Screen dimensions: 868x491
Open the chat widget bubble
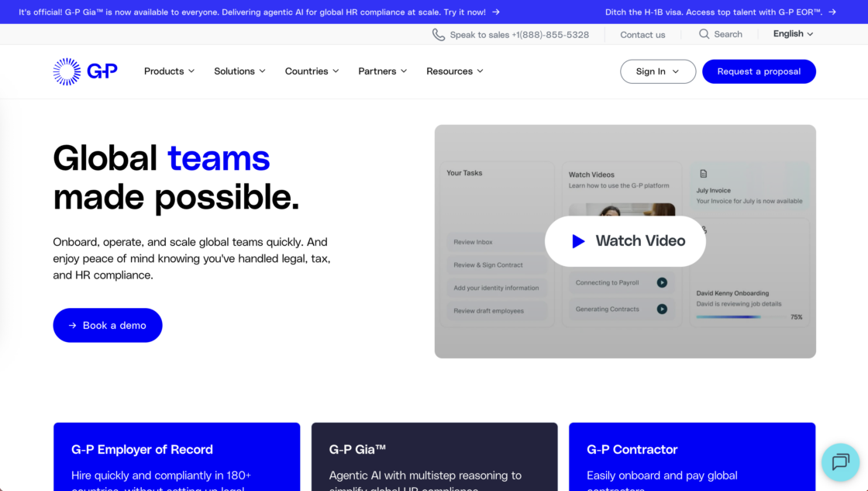click(841, 463)
